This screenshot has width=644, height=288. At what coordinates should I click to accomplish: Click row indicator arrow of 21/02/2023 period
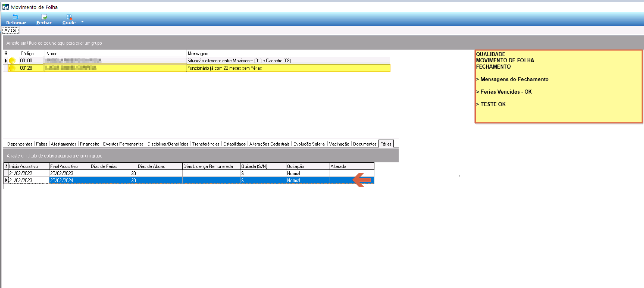6,181
